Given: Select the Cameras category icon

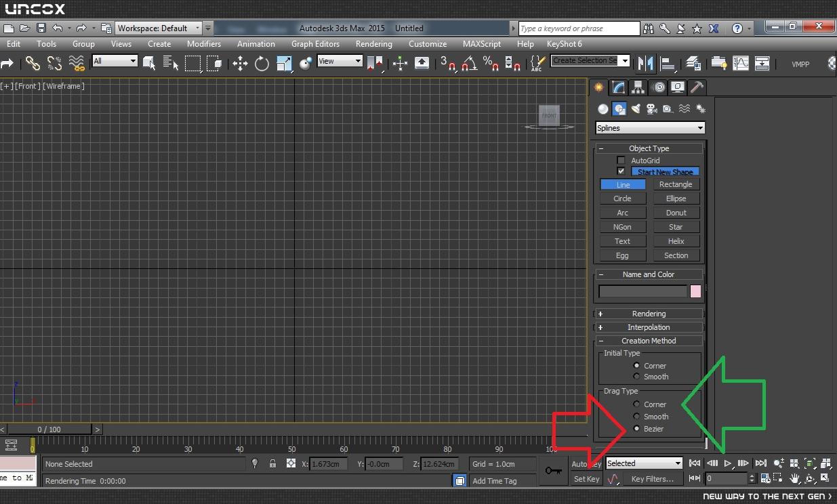Looking at the screenshot, I should pos(651,108).
